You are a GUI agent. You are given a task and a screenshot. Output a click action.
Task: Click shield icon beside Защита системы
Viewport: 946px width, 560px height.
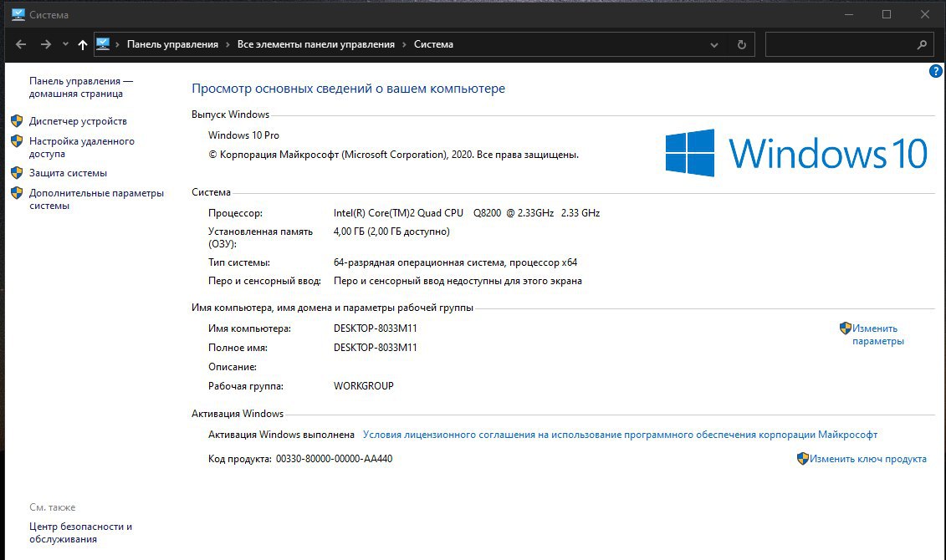17,173
